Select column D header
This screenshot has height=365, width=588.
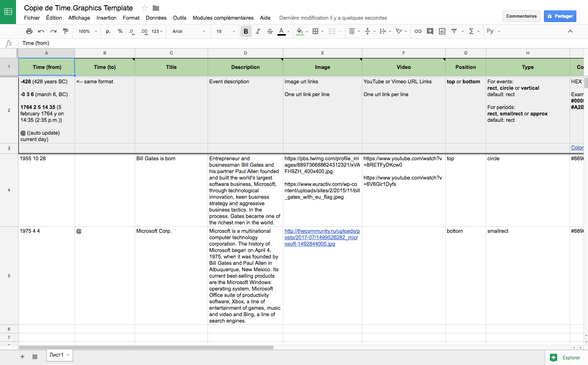click(245, 53)
